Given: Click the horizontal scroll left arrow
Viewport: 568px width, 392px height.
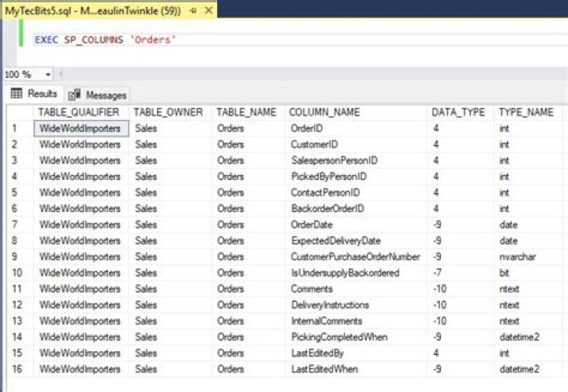Looking at the screenshot, I should tap(61, 74).
